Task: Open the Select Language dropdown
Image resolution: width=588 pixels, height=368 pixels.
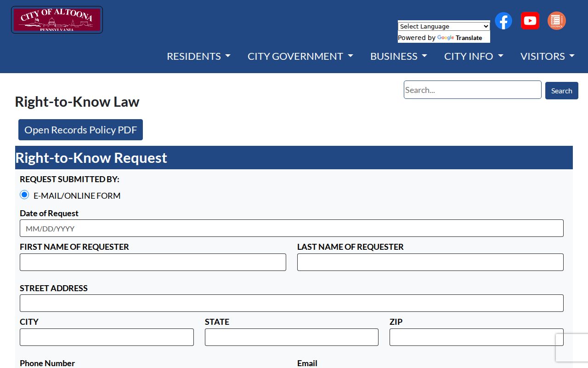Action: tap(444, 26)
